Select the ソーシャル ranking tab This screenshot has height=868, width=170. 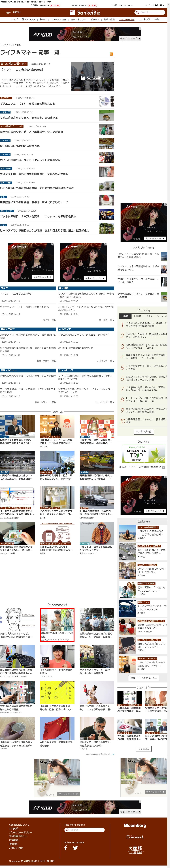pos(162,316)
